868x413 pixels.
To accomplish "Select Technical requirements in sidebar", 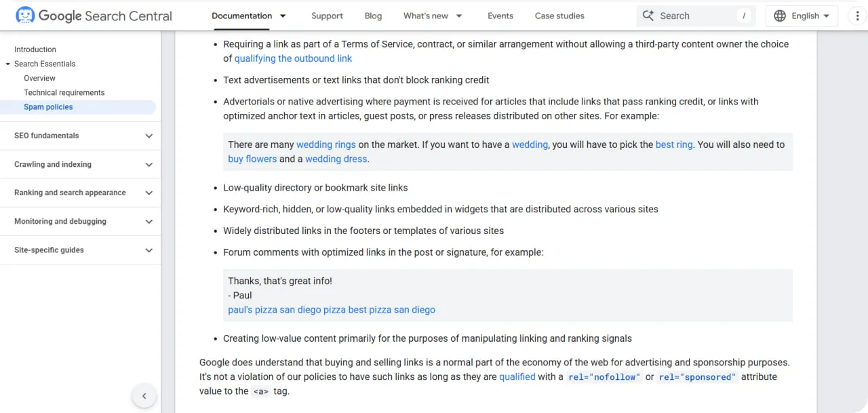I will (x=64, y=93).
